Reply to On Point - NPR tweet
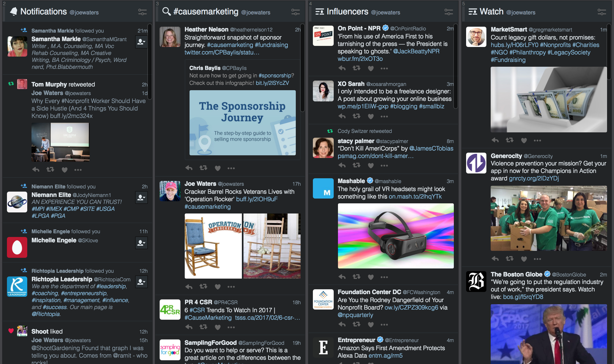 342,68
